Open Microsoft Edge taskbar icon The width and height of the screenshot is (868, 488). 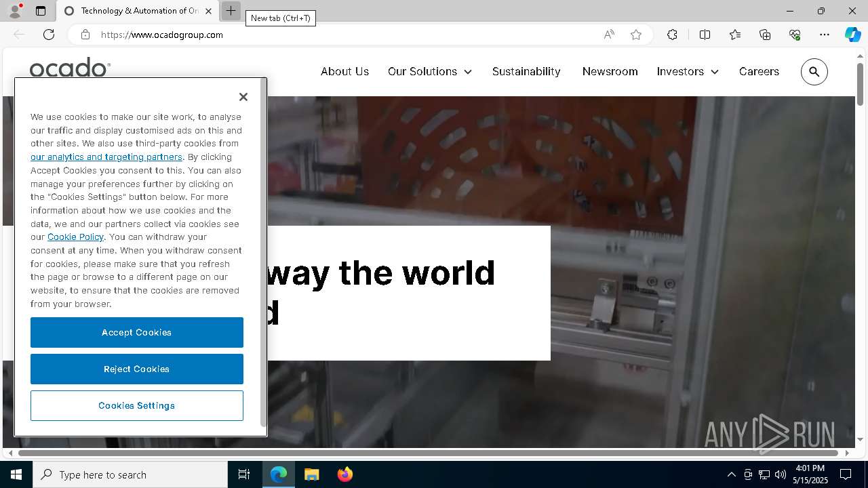pyautogui.click(x=279, y=474)
